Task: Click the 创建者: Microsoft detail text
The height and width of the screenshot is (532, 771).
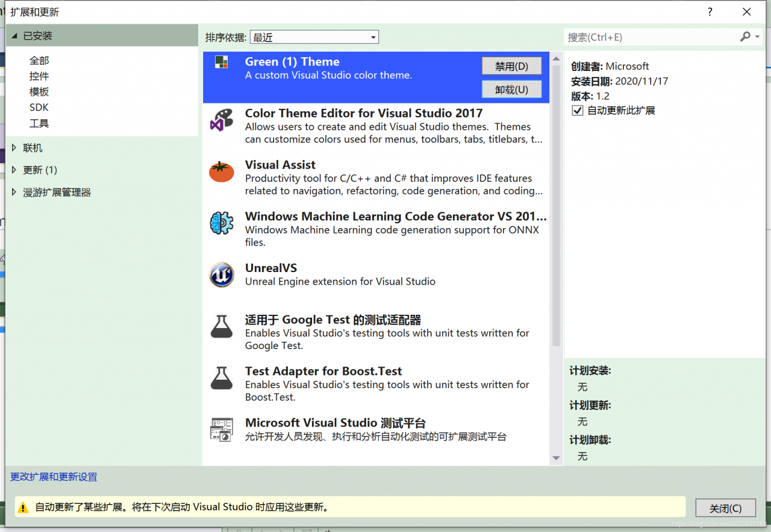Action: 610,66
